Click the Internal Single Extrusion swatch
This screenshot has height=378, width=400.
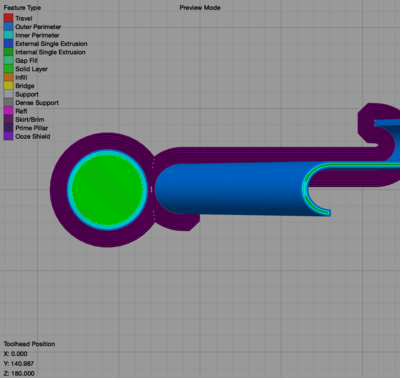click(x=8, y=52)
